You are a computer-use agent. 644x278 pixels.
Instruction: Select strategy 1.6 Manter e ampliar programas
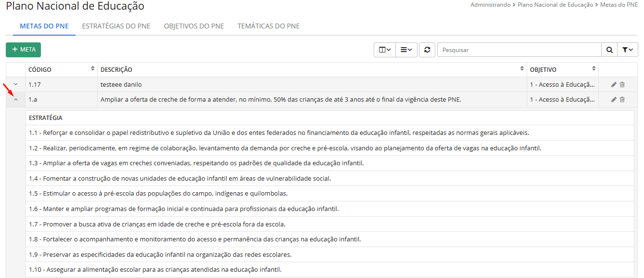(330, 209)
